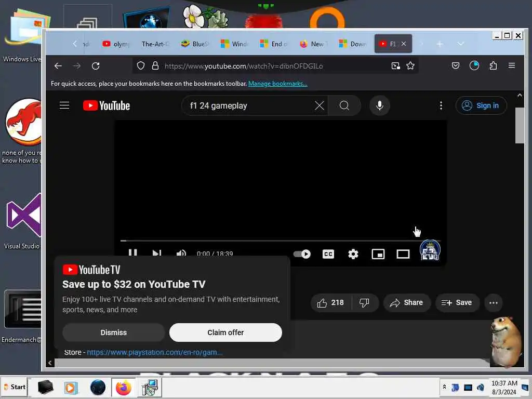This screenshot has width=532, height=399.
Task: Open more actions ellipsis menu
Action: point(494,303)
